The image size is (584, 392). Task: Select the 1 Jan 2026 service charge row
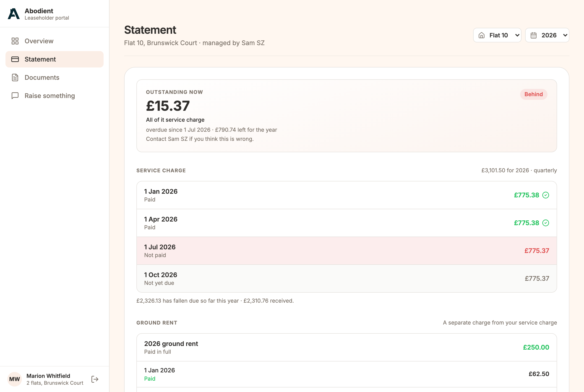point(347,195)
